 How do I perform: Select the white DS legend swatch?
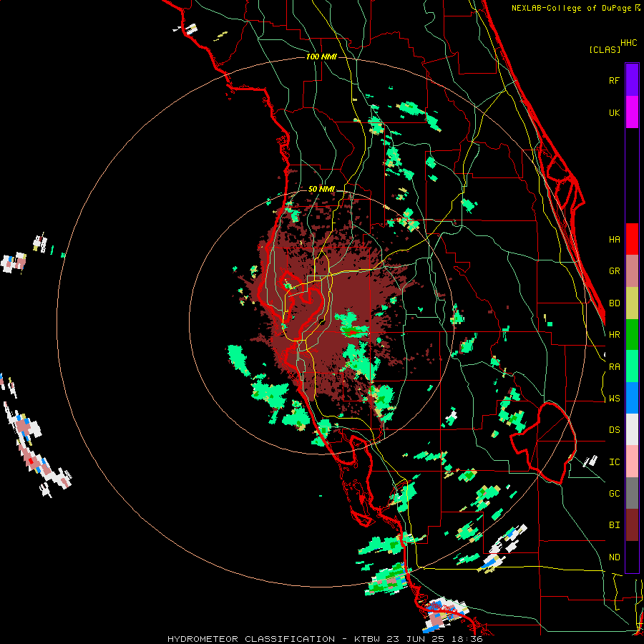[x=632, y=429]
